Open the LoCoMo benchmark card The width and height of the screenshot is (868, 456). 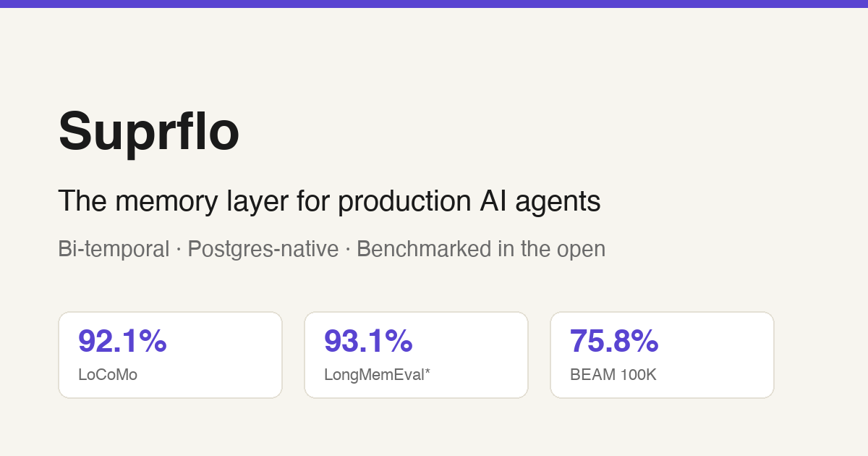click(x=170, y=355)
